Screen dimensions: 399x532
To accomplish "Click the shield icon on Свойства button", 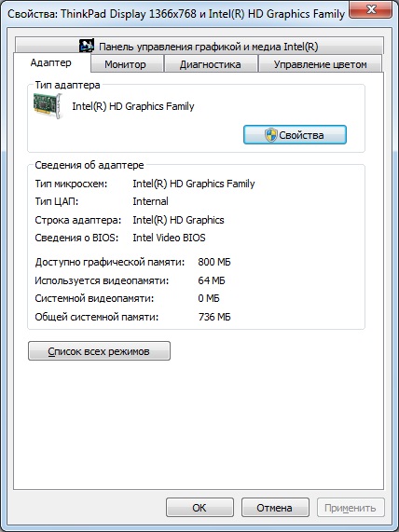I will click(271, 135).
